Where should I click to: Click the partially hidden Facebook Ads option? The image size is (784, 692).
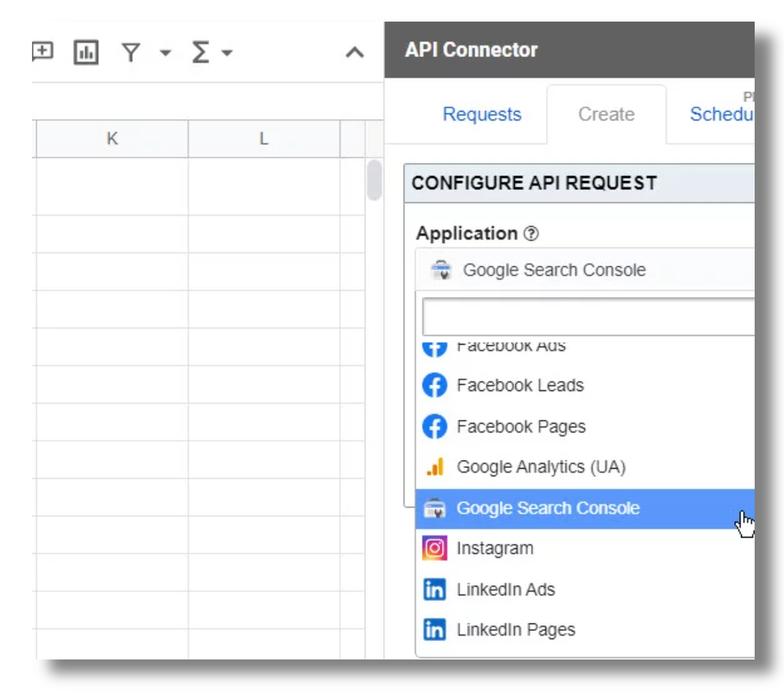pyautogui.click(x=585, y=348)
